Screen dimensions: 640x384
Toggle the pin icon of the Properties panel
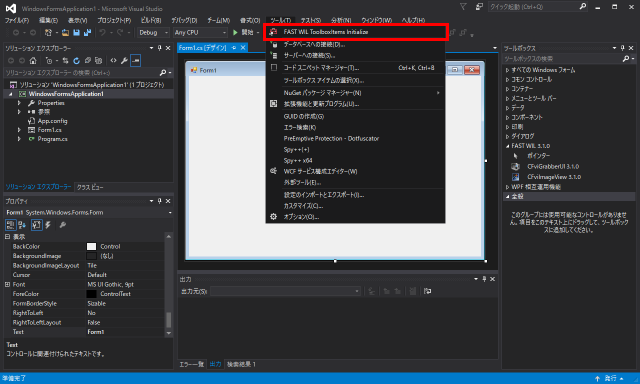pos(160,201)
